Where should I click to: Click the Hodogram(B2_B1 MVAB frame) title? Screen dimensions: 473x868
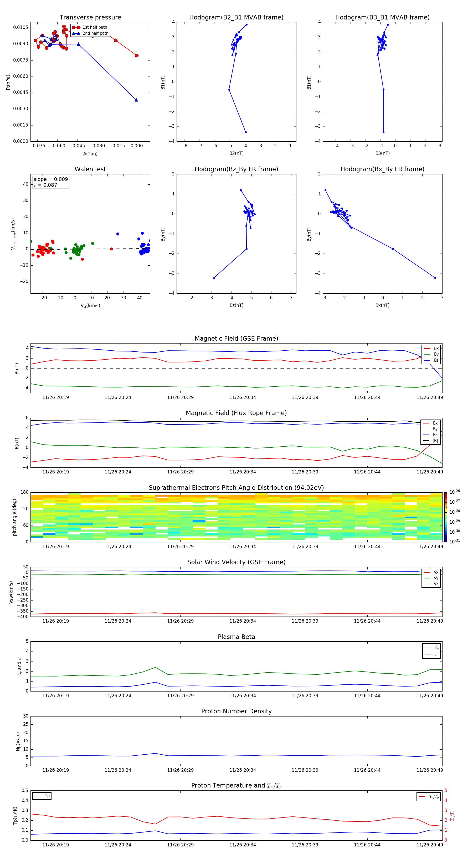click(x=236, y=17)
